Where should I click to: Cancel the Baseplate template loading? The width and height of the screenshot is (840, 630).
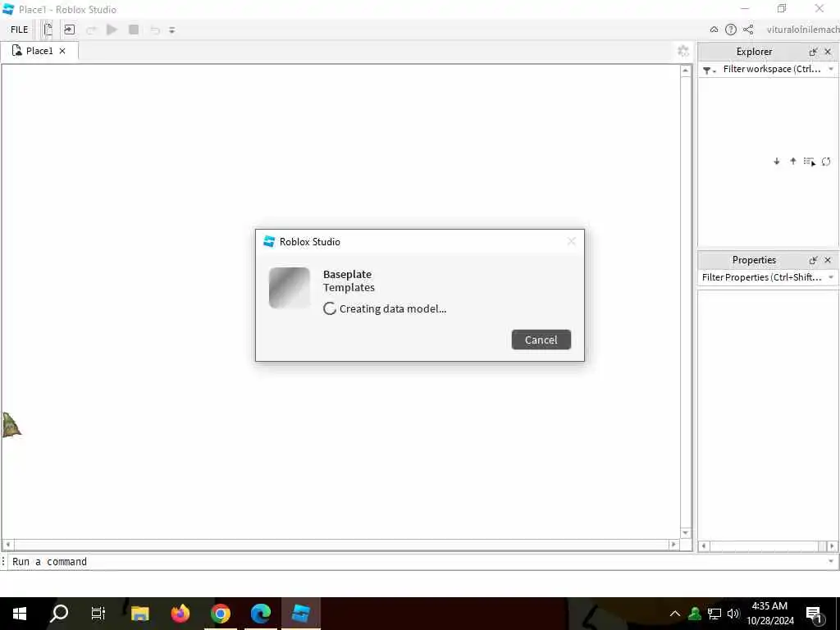coord(541,340)
